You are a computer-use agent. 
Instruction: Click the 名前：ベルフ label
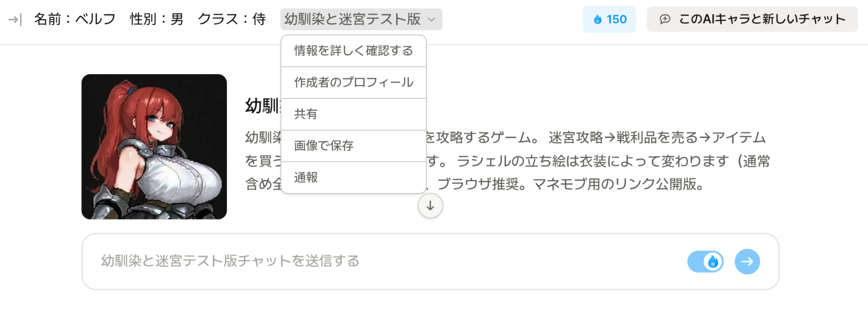click(75, 19)
